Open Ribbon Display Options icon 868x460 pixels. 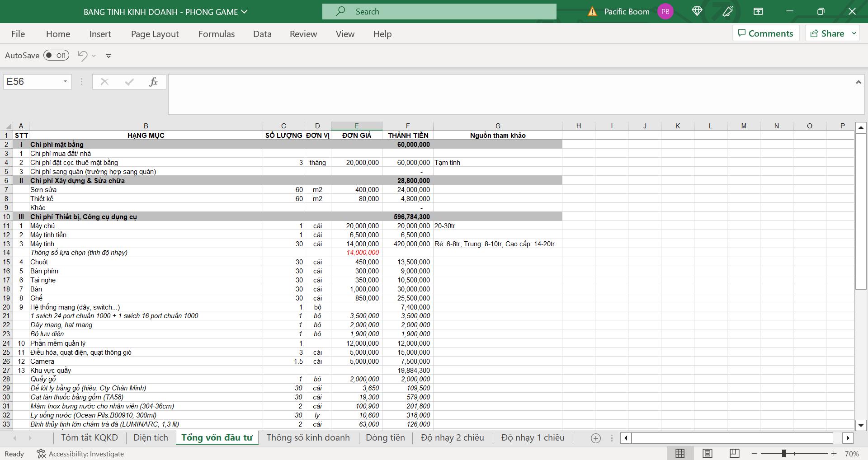(758, 11)
